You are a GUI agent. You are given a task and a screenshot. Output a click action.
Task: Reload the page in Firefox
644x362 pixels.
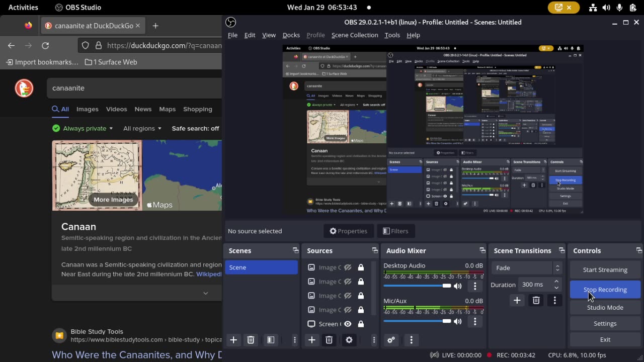point(45,45)
